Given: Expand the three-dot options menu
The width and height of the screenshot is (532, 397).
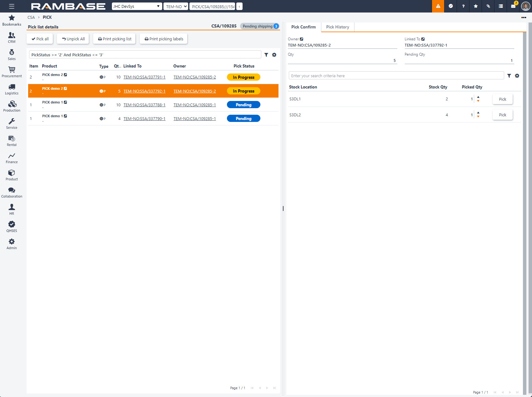Looking at the screenshot, I should click(524, 18).
